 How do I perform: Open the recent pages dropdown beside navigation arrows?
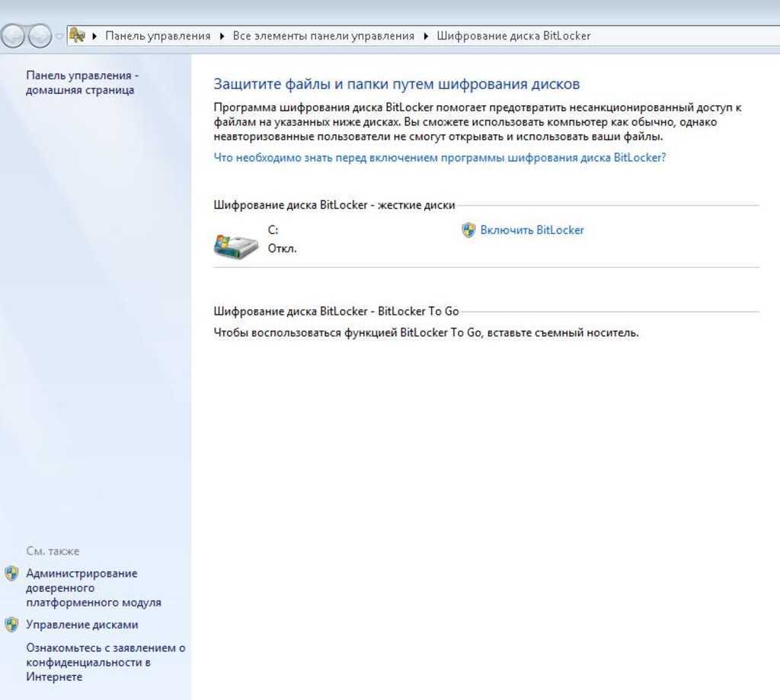(59, 37)
